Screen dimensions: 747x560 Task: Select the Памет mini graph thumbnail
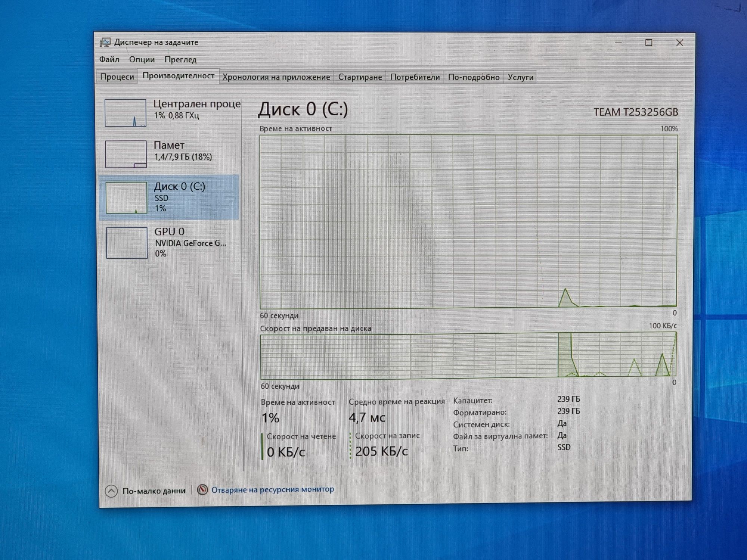click(126, 154)
